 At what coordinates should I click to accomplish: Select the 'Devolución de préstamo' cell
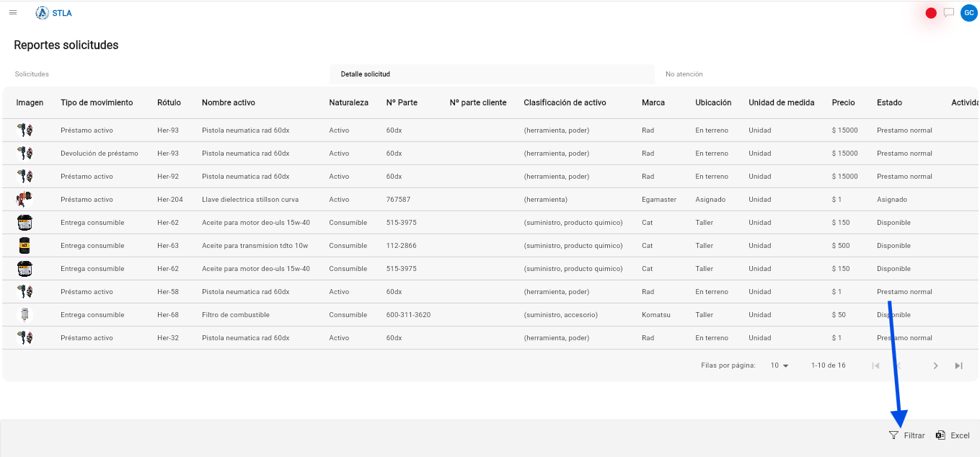tap(100, 154)
